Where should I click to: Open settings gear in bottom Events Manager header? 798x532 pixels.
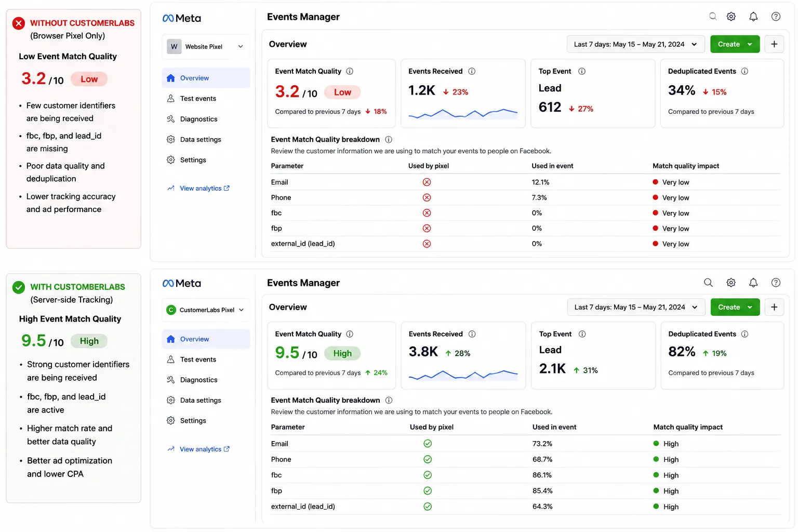pos(731,283)
